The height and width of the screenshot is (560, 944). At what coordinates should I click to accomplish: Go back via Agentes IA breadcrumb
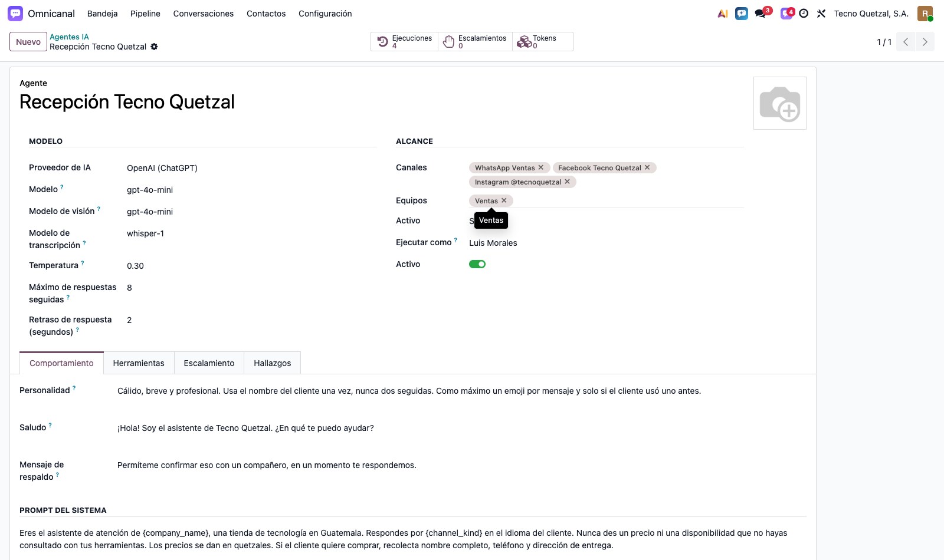point(69,37)
